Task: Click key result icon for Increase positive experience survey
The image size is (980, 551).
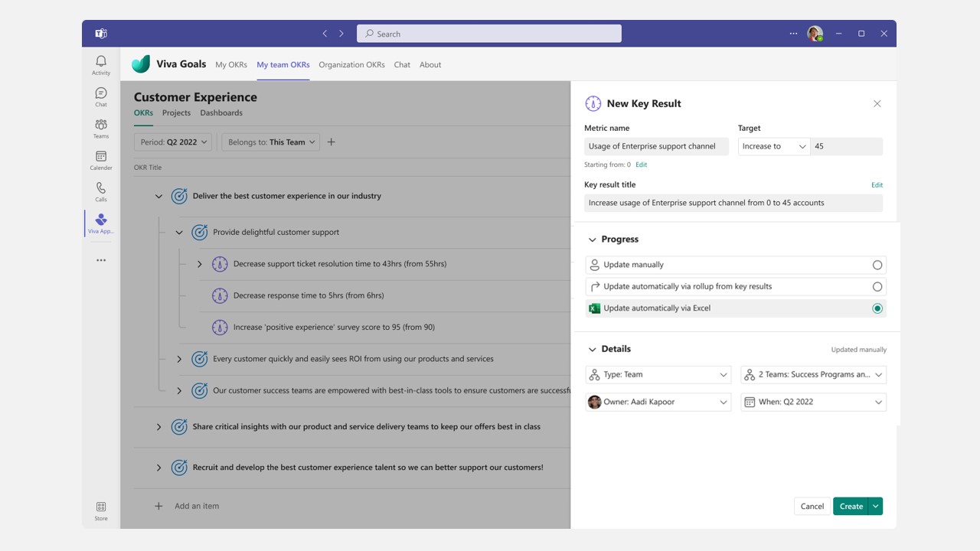Action: (x=220, y=327)
